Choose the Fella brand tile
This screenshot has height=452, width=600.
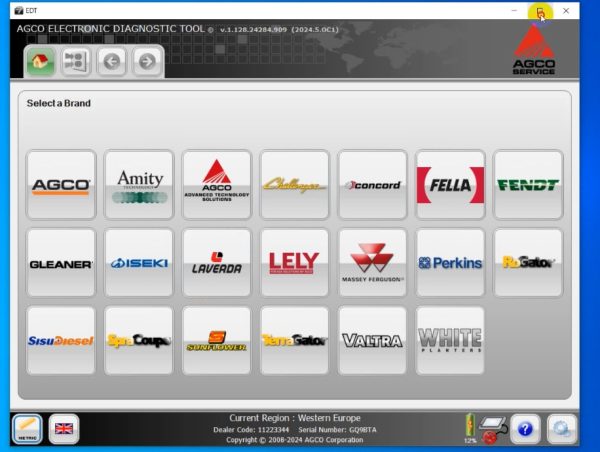(x=450, y=185)
